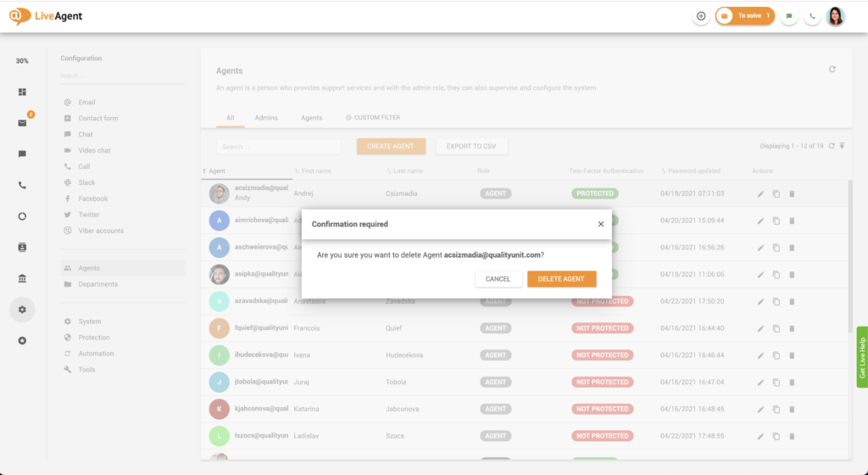This screenshot has width=868, height=475.
Task: Open the calls phone icon in sidebar
Action: coord(22,185)
